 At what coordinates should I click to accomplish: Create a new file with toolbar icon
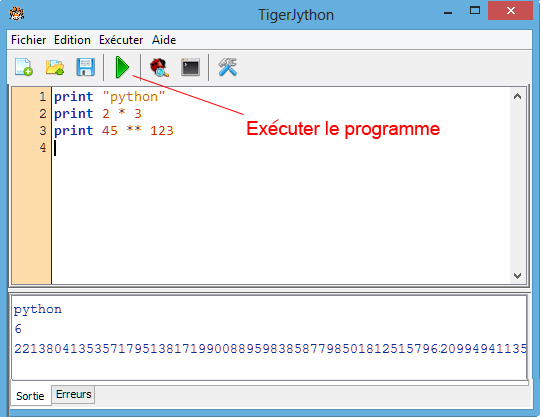pos(24,67)
